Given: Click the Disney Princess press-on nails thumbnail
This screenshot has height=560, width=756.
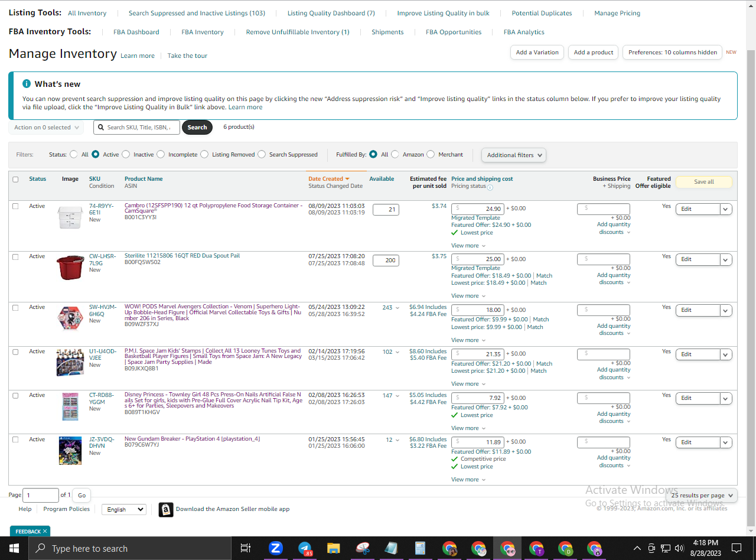Looking at the screenshot, I should tap(70, 406).
